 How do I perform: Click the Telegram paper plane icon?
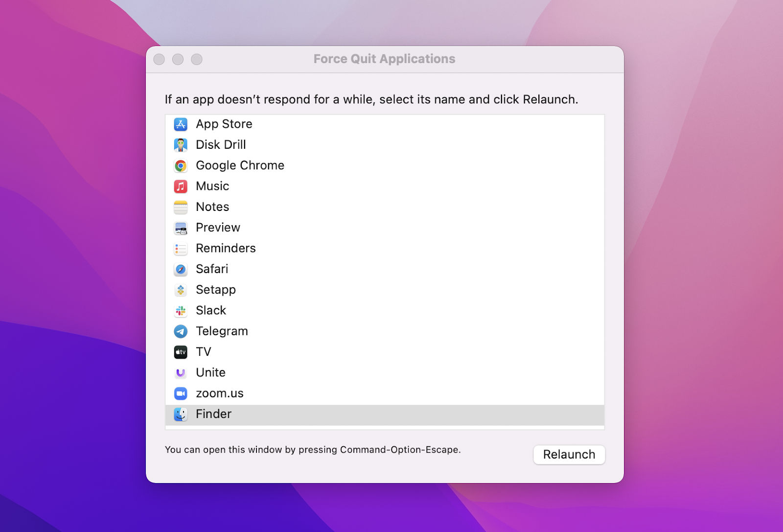[181, 331]
